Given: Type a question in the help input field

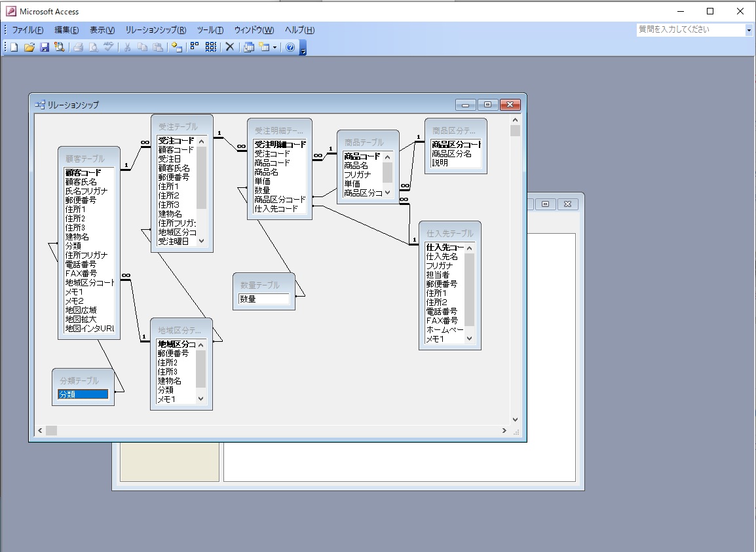Looking at the screenshot, I should pos(690,30).
